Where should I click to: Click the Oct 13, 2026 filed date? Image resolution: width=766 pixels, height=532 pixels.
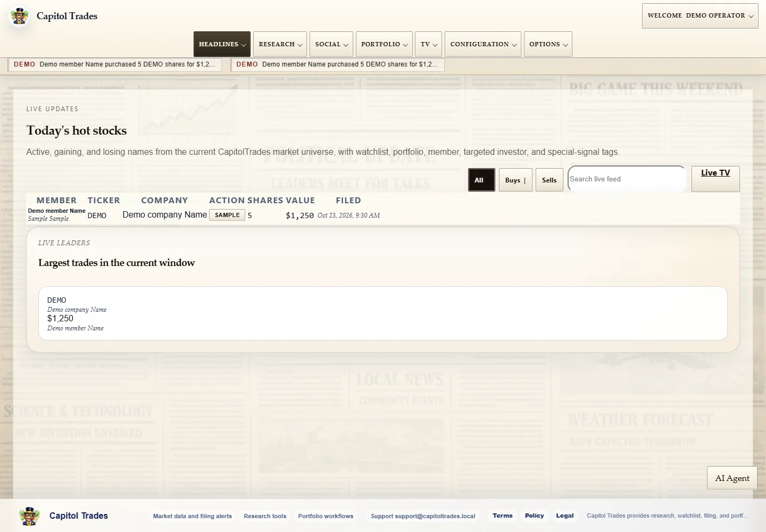(348, 215)
